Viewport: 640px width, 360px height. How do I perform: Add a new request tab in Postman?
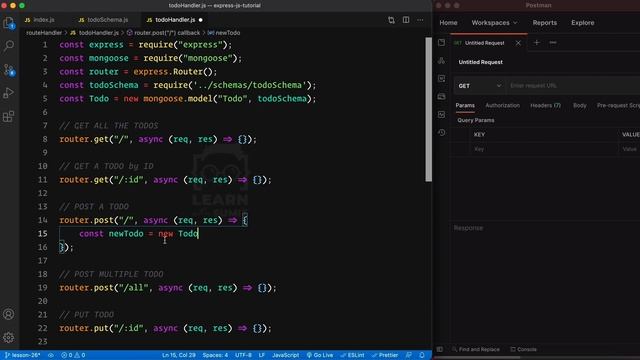[x=537, y=42]
